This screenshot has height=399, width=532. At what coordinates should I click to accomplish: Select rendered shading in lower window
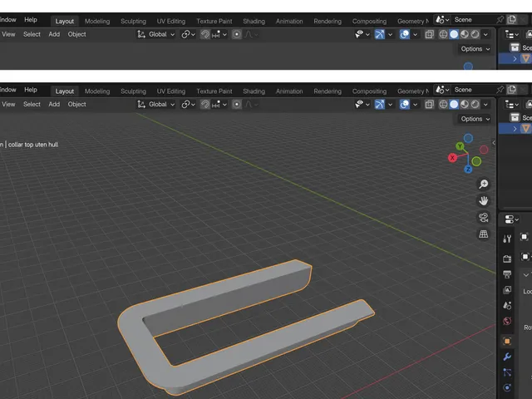475,104
